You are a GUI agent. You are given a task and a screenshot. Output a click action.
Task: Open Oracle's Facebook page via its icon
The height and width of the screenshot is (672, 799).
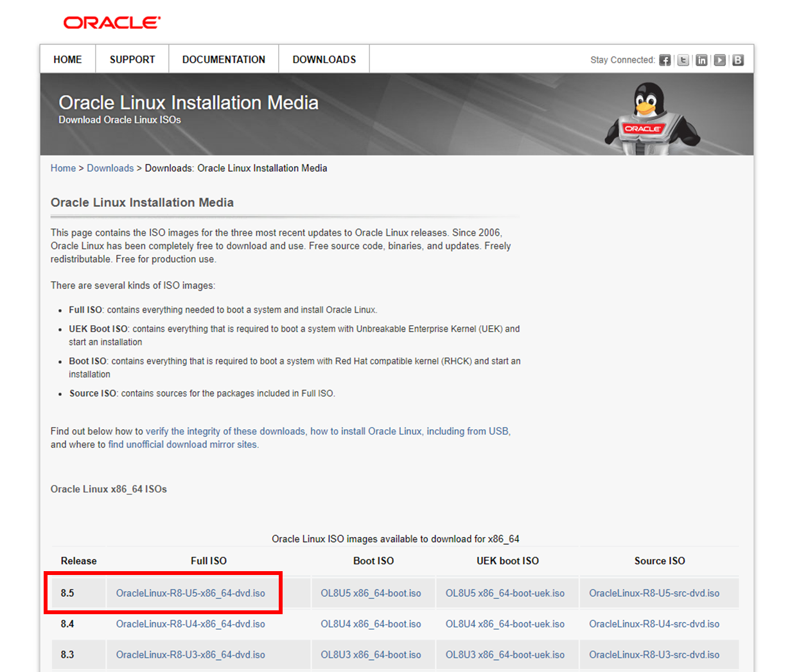pos(665,60)
